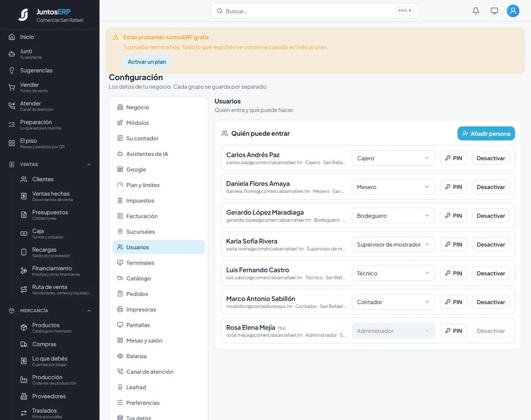Click the Productos box icon
This screenshot has width=531, height=420.
(x=24, y=328)
